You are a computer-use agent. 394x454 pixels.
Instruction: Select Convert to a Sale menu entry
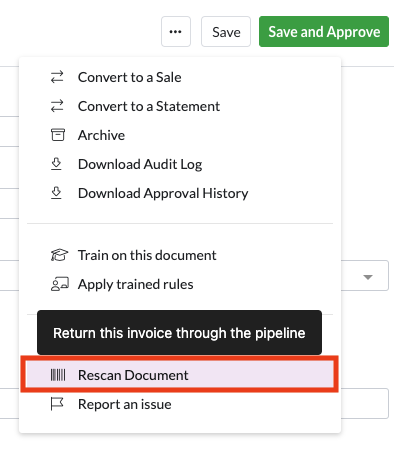pyautogui.click(x=180, y=77)
